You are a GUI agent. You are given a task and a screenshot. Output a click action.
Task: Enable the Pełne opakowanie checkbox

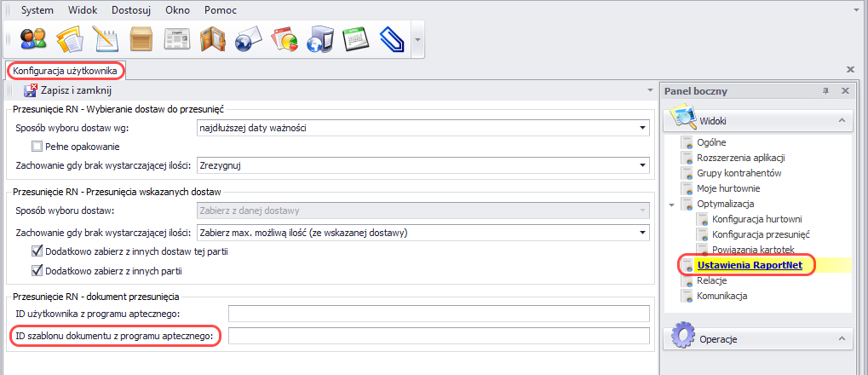click(37, 147)
